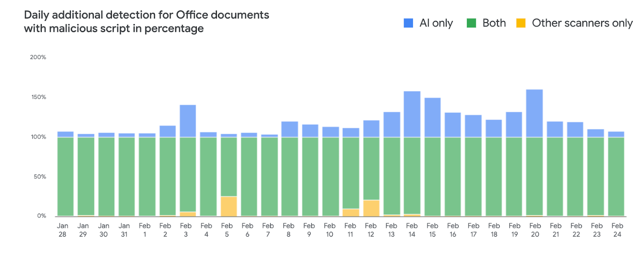Click the 'Jan 31' x-axis date label
644x256 pixels.
[124, 230]
